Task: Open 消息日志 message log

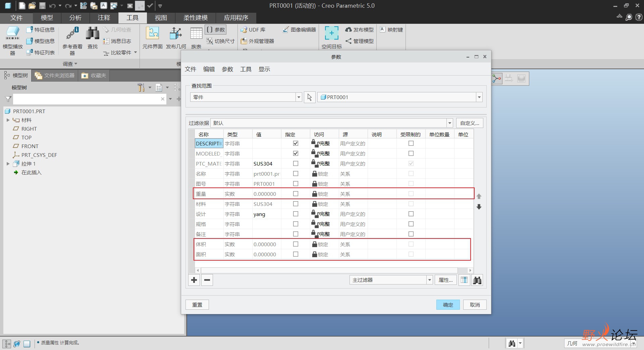Action: coord(117,41)
